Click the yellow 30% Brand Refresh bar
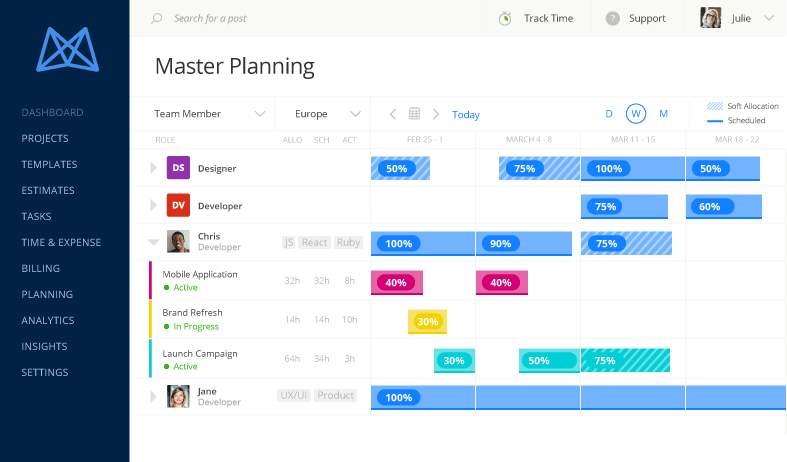Image resolution: width=787 pixels, height=462 pixels. (x=427, y=321)
